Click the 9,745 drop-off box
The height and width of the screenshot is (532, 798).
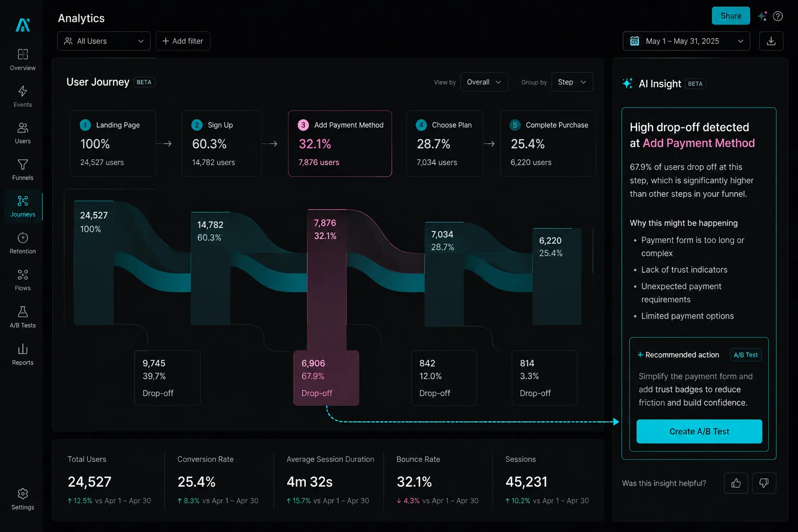168,378
